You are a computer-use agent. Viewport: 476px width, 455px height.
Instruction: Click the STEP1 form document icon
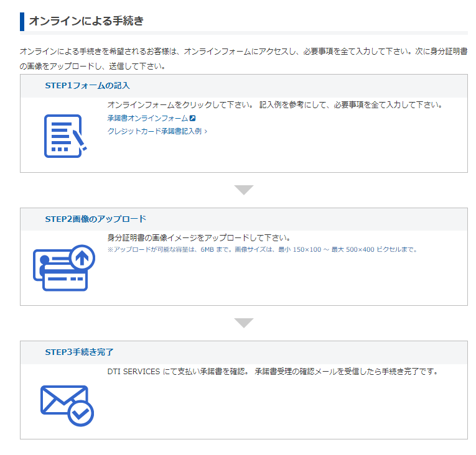point(65,136)
